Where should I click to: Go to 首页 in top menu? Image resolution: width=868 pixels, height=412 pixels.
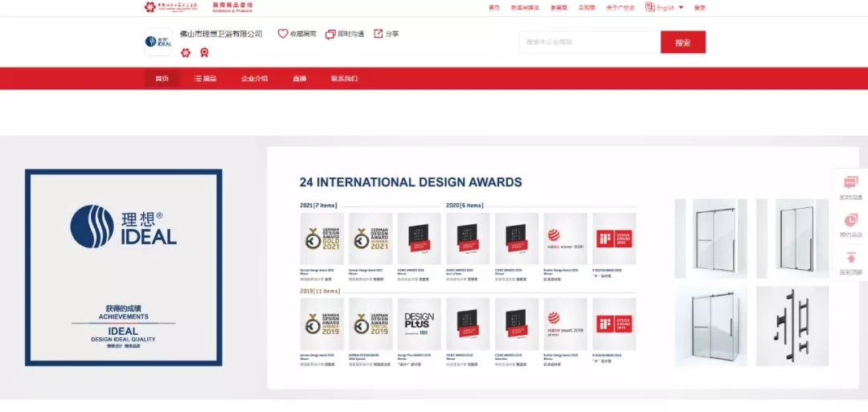point(494,8)
